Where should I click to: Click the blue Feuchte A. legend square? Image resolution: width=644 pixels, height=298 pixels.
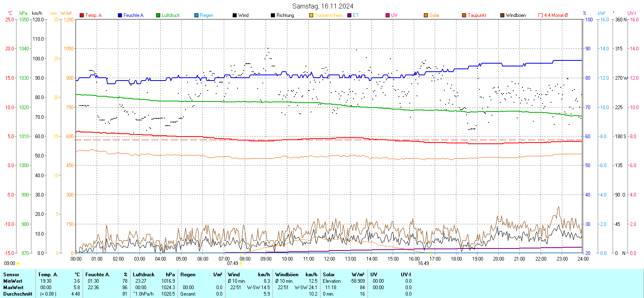(x=120, y=15)
